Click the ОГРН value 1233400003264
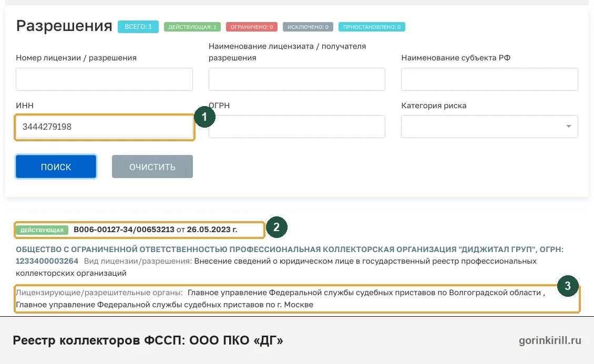The height and width of the screenshot is (364, 594). pos(47,261)
